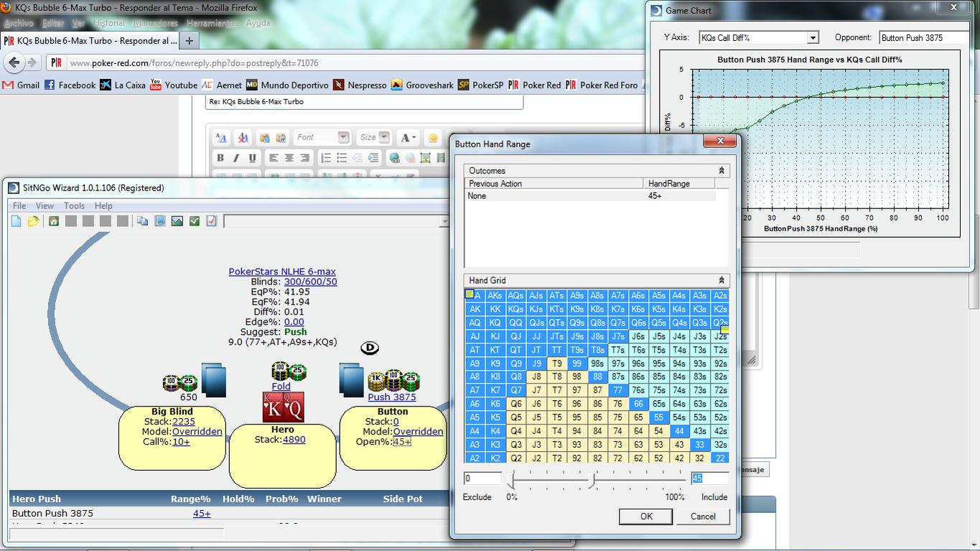Select the KQs Bubble 6-Max Turbo tab
The height and width of the screenshot is (551, 980).
[x=90, y=41]
